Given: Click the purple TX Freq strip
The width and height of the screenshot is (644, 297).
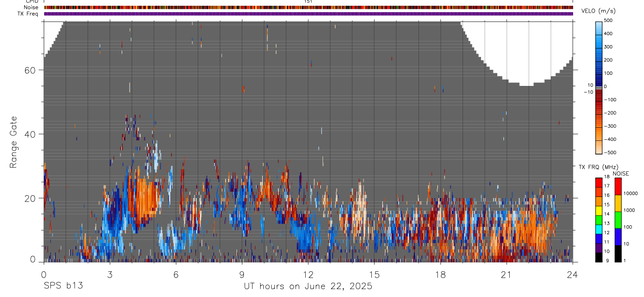Looking at the screenshot, I should coord(308,14).
